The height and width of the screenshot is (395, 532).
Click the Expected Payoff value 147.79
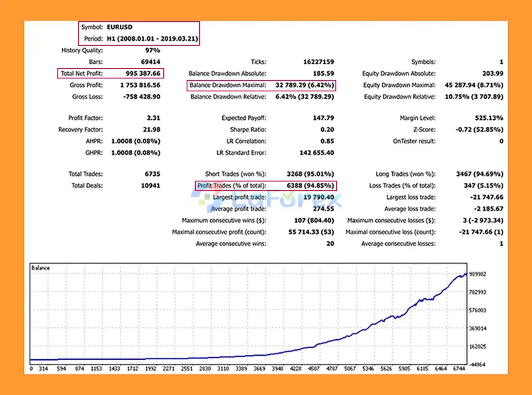[323, 118]
